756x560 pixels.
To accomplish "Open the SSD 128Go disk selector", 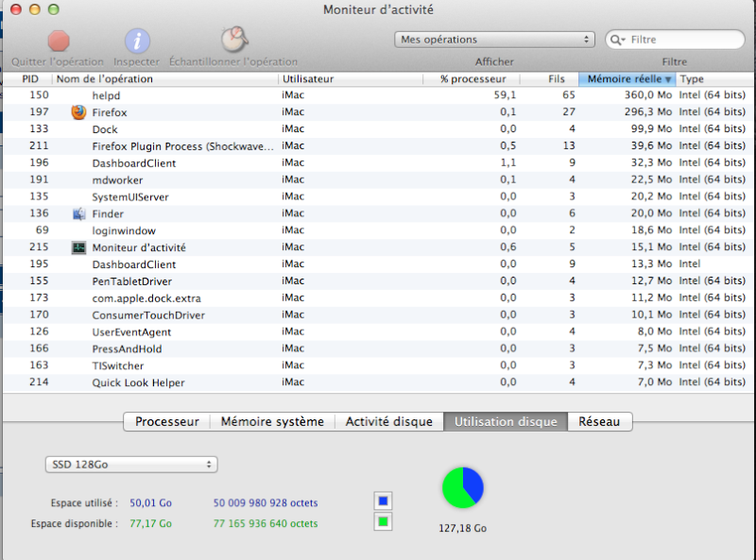I will tap(131, 465).
